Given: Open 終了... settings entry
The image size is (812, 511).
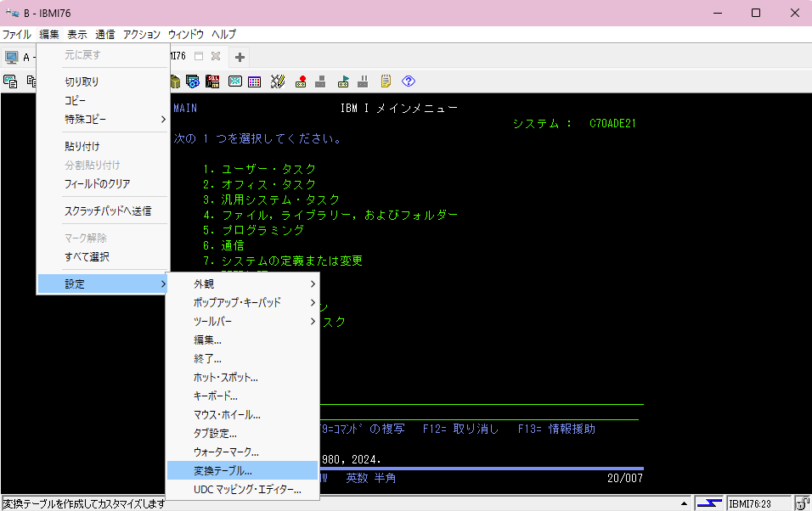Looking at the screenshot, I should [242, 359].
